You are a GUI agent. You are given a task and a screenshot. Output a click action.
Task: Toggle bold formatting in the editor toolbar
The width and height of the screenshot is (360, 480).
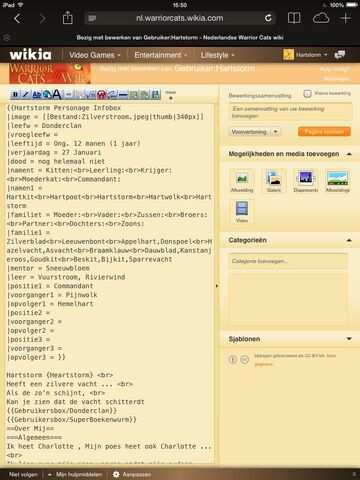pos(15,95)
